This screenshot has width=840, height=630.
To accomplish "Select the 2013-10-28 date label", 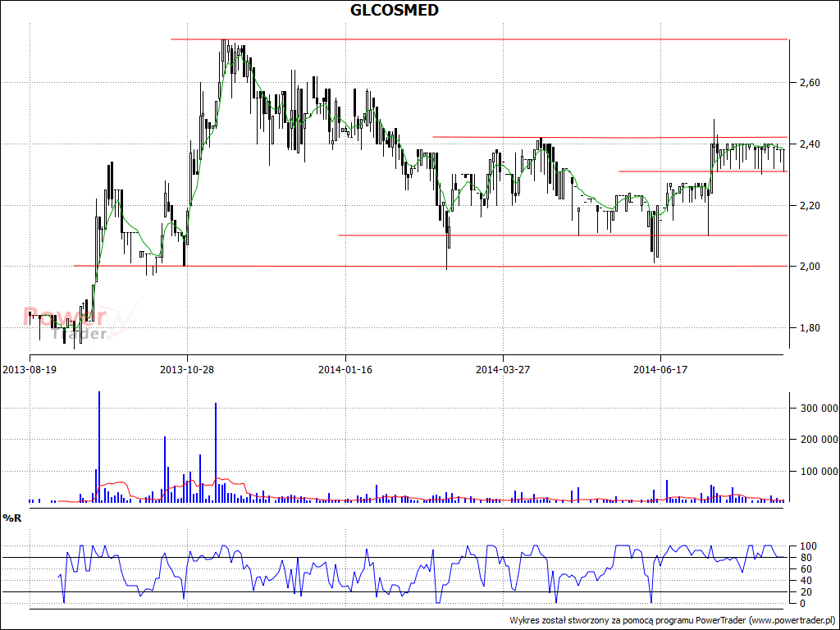I will (187, 370).
